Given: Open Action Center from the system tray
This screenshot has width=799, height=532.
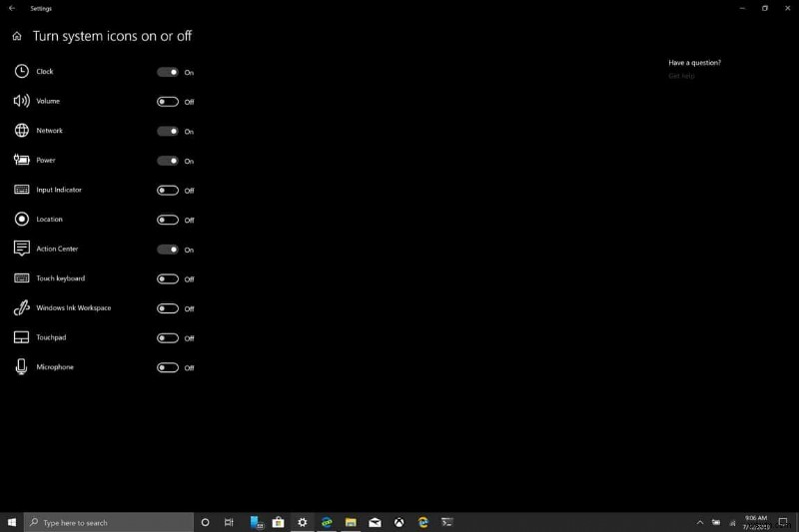Looking at the screenshot, I should [x=783, y=522].
